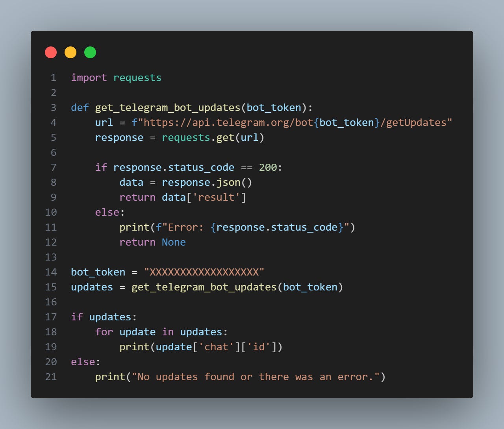Click the yellow minimize dot

pos(70,52)
